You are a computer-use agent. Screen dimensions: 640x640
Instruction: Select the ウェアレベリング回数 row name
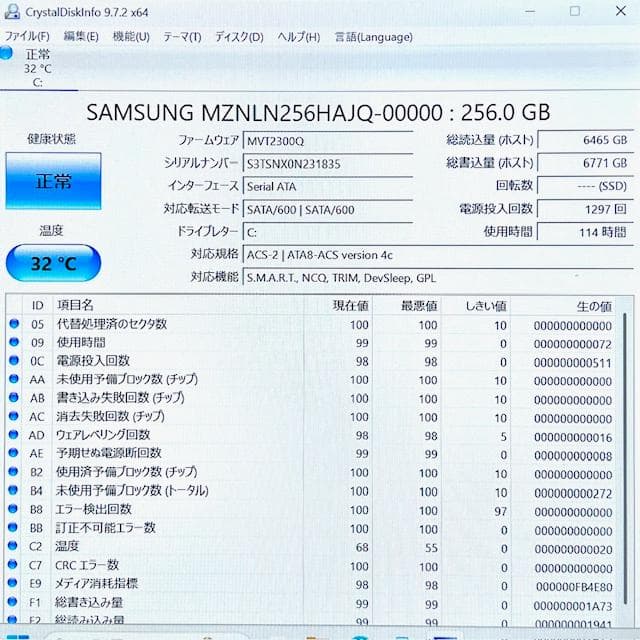(103, 435)
